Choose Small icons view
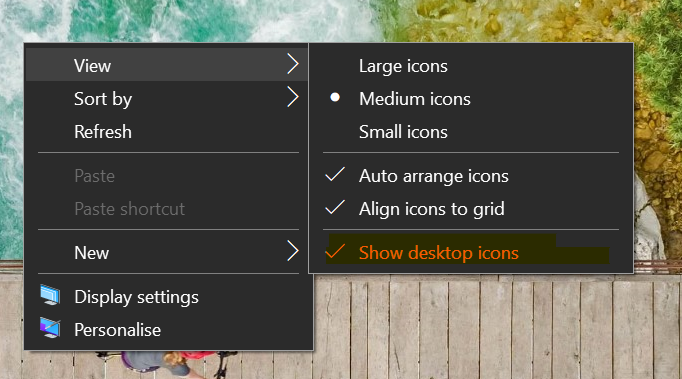Viewport: 682px width, 379px height. click(x=471, y=132)
